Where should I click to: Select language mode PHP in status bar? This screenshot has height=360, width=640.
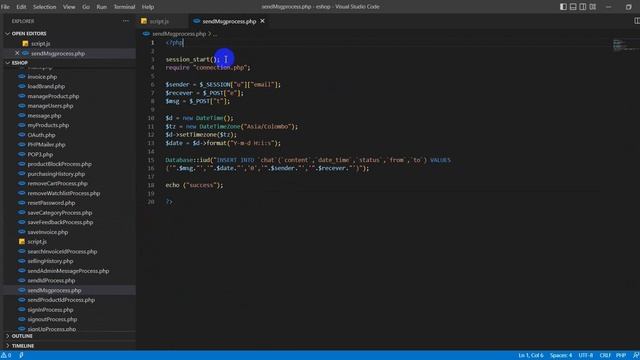(621, 356)
